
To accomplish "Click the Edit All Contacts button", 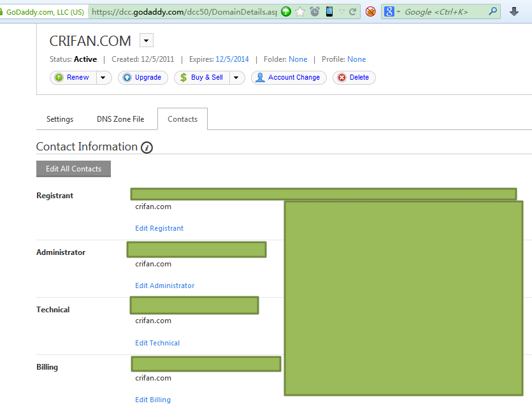I will [x=74, y=169].
